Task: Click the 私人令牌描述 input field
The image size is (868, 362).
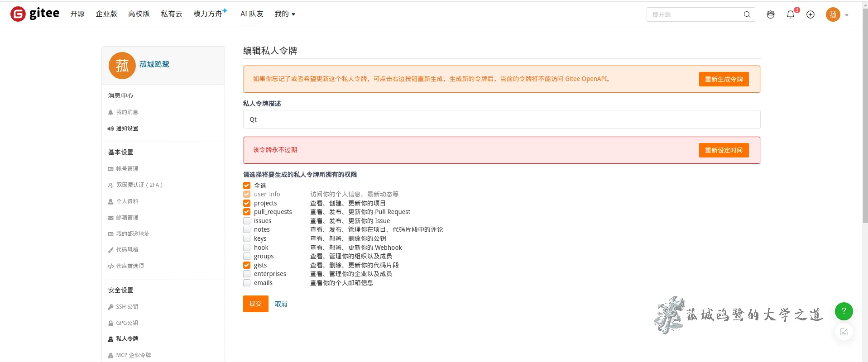Action: [501, 119]
